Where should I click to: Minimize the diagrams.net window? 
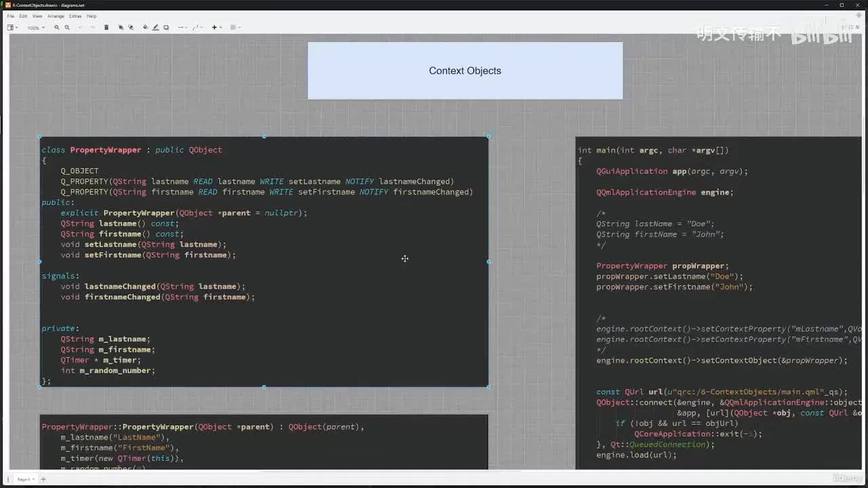click(827, 5)
